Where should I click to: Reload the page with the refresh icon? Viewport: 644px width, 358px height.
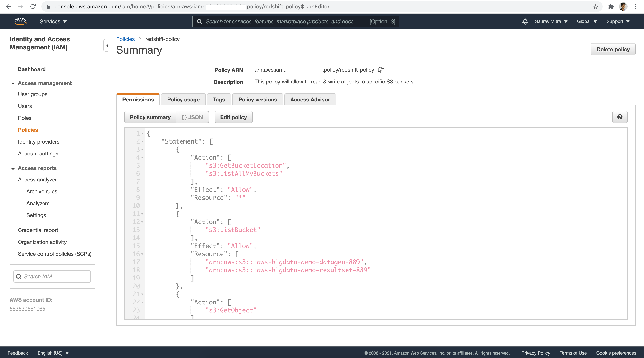tap(33, 7)
